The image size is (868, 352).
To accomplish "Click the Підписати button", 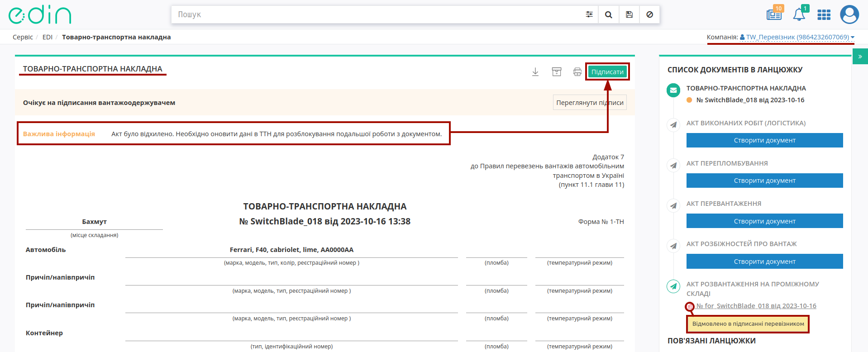I will 607,71.
